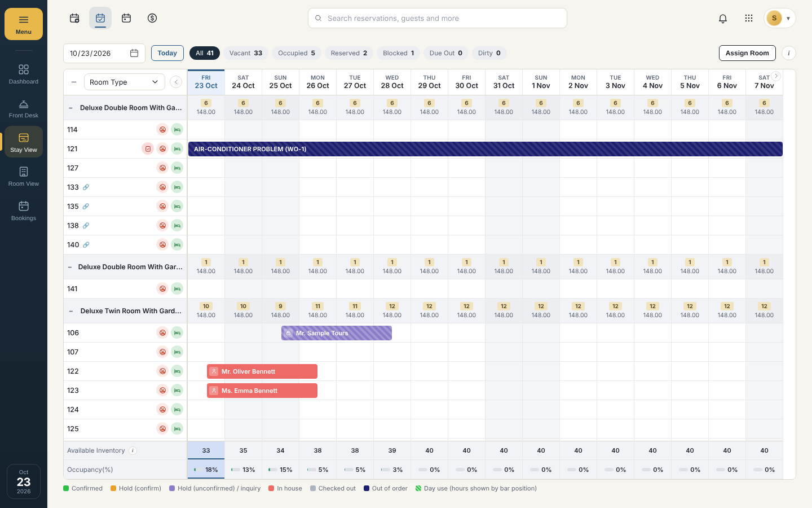Filter rooms by Occupied 5

[x=297, y=53]
